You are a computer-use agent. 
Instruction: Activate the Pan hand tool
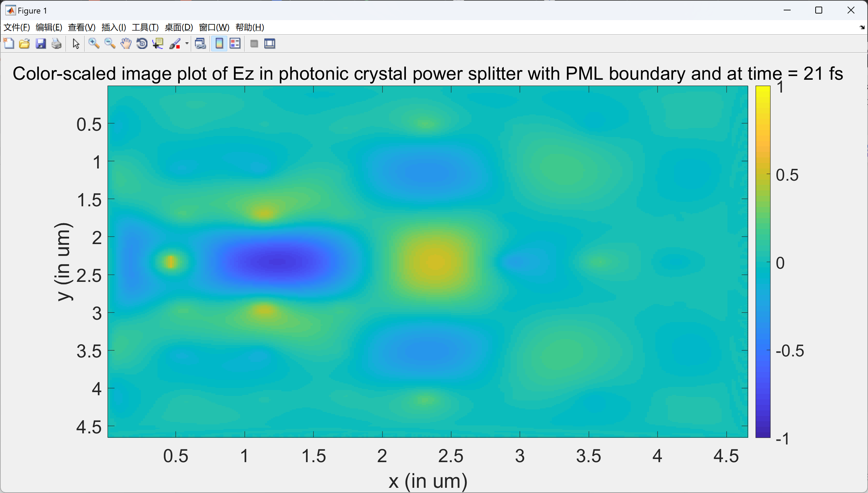(126, 44)
